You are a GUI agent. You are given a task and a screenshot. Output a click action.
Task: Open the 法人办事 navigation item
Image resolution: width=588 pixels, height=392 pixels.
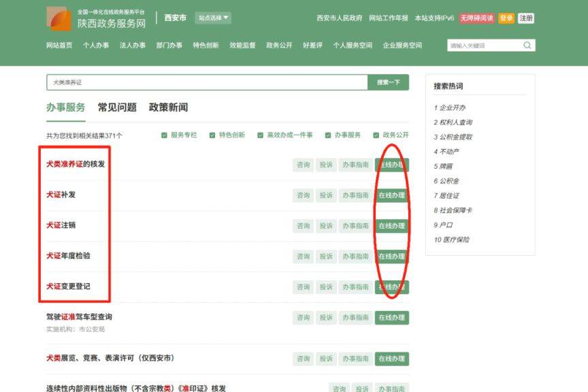tap(132, 46)
